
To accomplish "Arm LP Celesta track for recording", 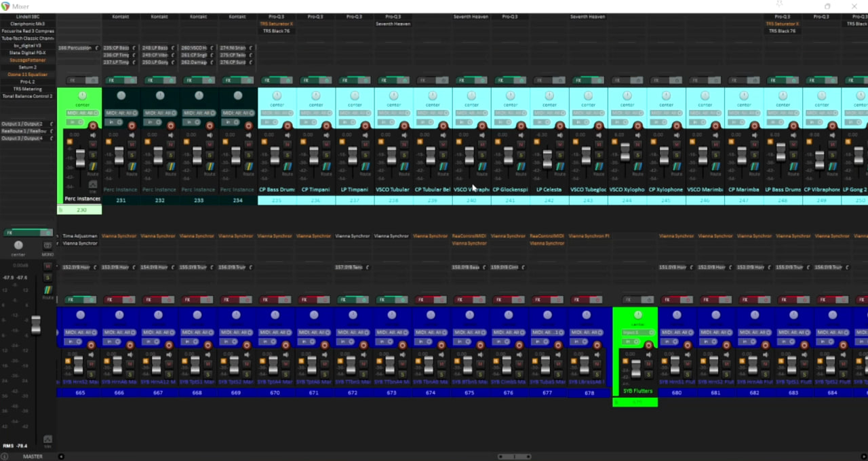I will point(560,126).
